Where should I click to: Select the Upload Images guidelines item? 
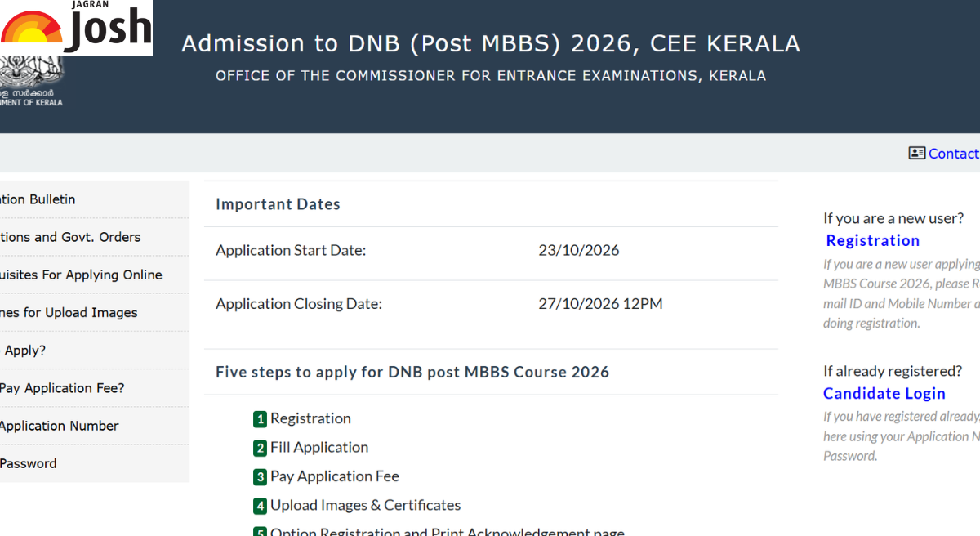point(95,312)
